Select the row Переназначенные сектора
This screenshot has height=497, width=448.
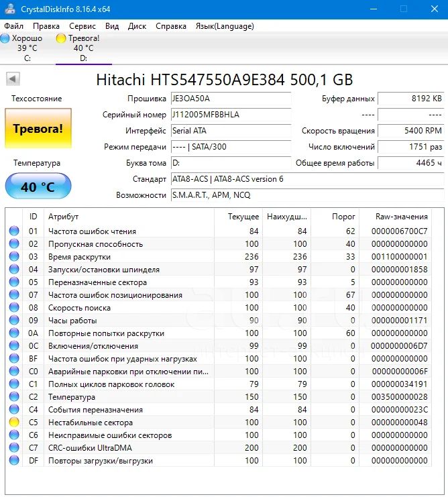coord(219,282)
